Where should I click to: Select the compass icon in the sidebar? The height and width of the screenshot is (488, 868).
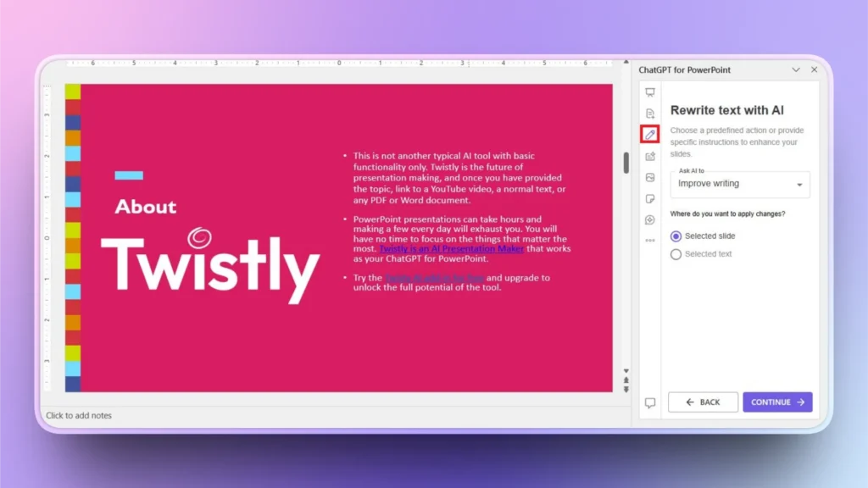[649, 219]
